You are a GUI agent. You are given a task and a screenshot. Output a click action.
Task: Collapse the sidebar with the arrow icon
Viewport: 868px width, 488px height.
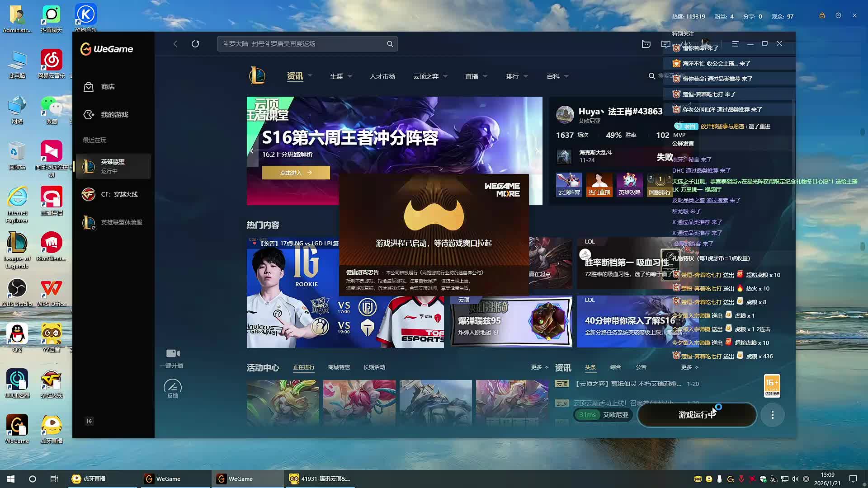coord(90,421)
